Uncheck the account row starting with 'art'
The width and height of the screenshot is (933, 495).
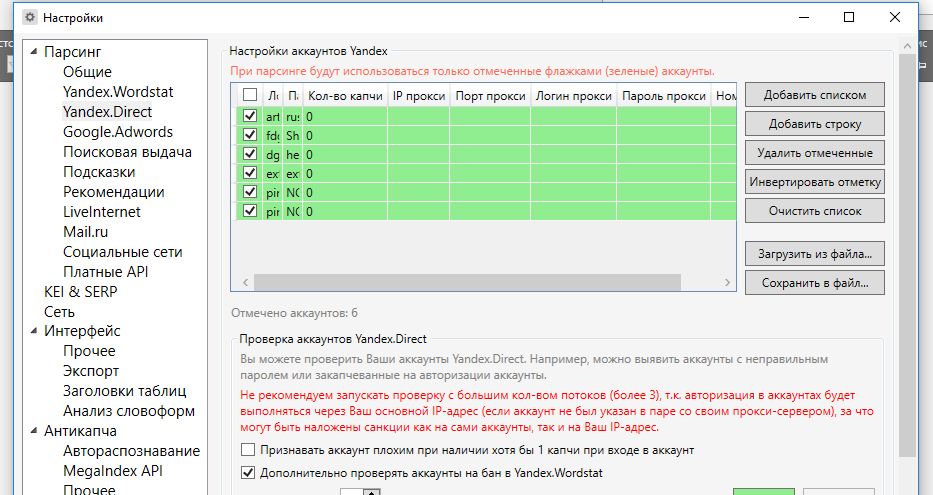pos(250,116)
